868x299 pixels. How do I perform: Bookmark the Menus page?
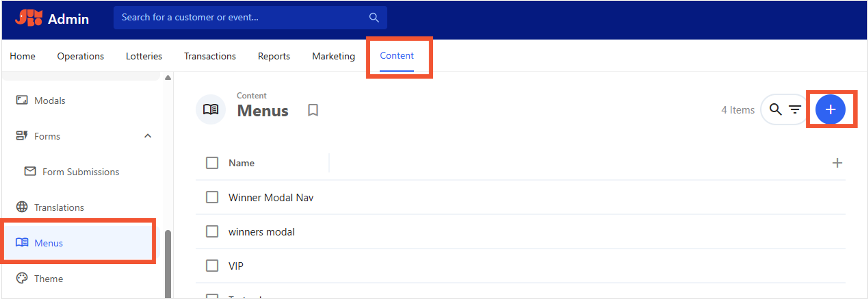pos(313,110)
